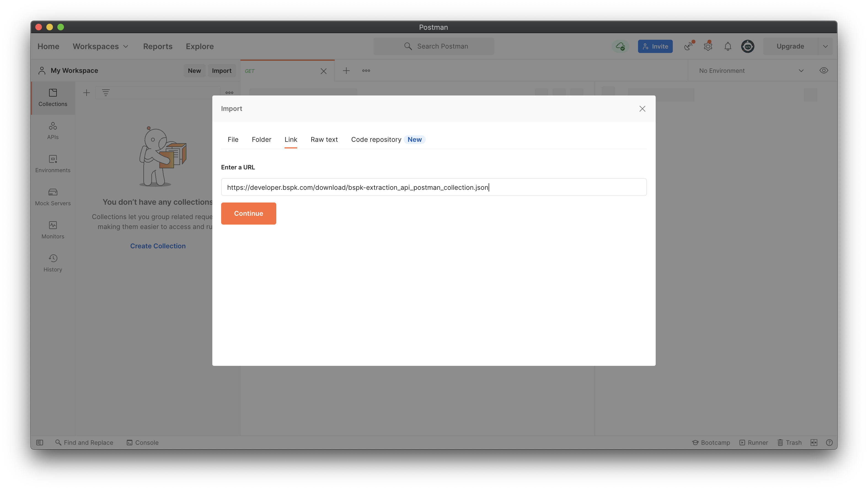Open the No Environment dropdown
868x490 pixels.
point(751,70)
